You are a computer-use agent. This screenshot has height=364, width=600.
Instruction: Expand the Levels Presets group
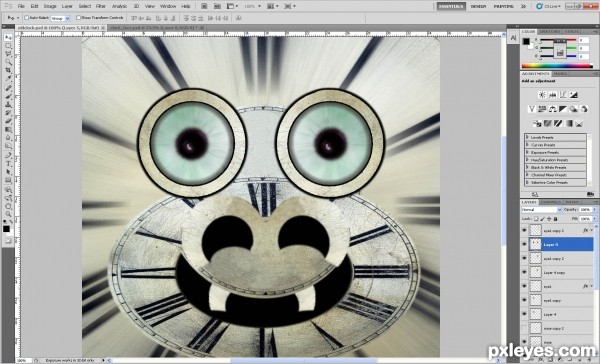[x=527, y=137]
